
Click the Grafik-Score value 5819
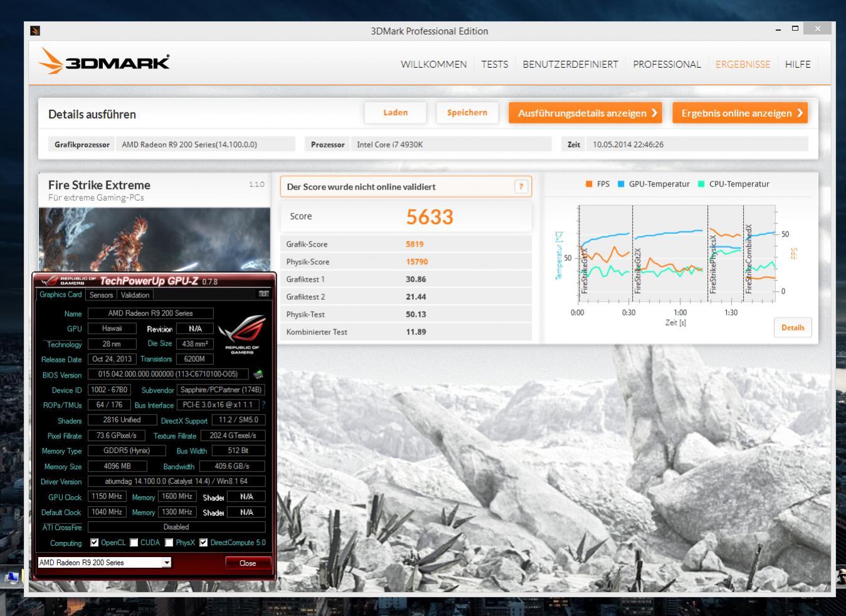tap(415, 244)
